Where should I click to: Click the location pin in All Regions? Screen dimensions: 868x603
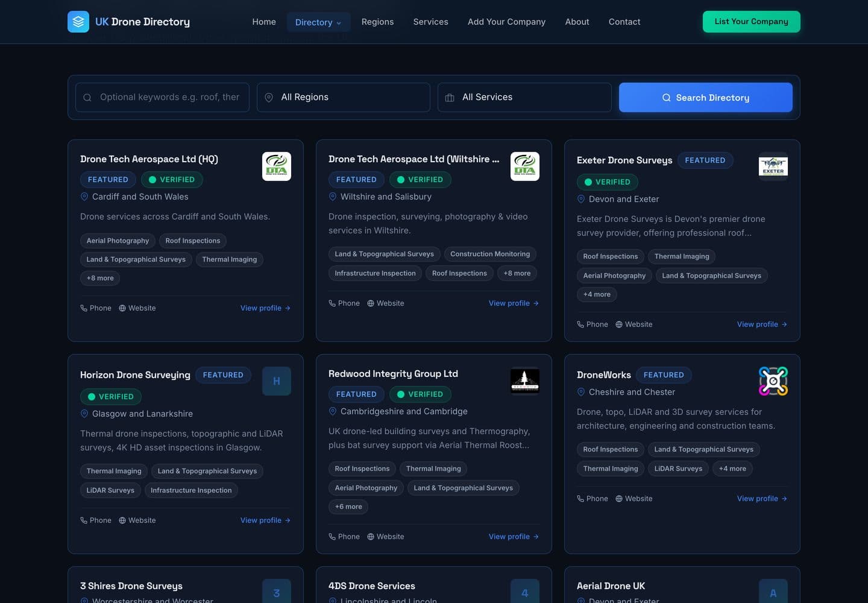pyautogui.click(x=269, y=98)
